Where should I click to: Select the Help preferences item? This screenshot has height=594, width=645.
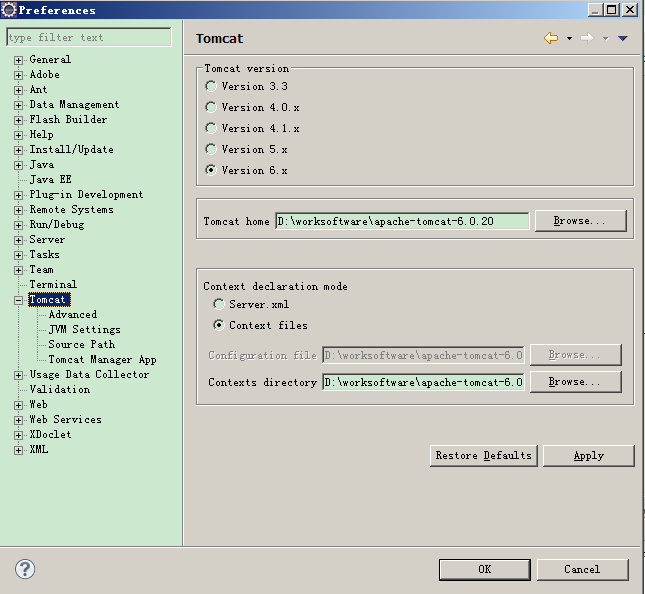pyautogui.click(x=41, y=135)
